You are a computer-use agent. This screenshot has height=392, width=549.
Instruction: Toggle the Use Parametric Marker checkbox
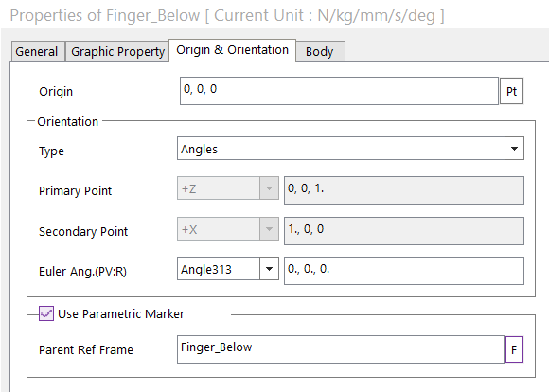click(46, 313)
